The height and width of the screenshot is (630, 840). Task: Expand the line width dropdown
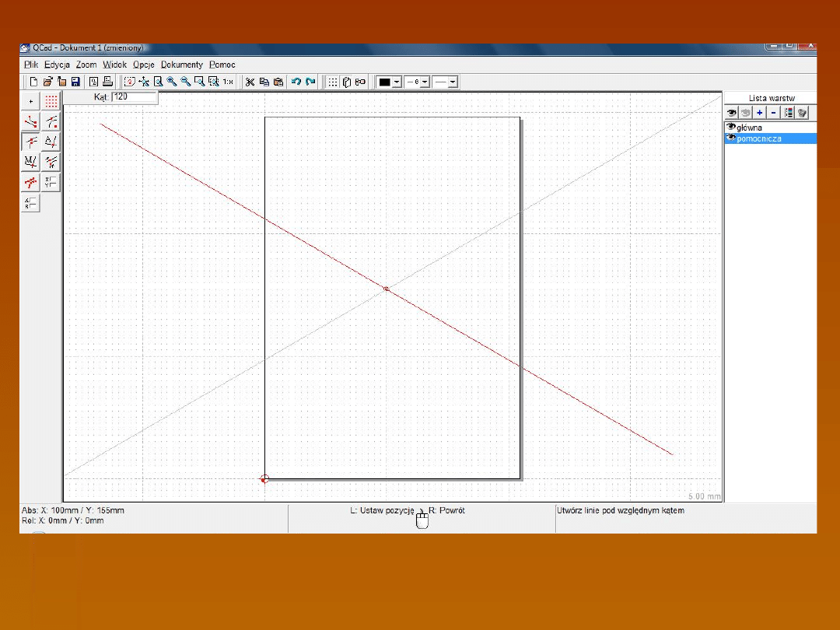[425, 82]
